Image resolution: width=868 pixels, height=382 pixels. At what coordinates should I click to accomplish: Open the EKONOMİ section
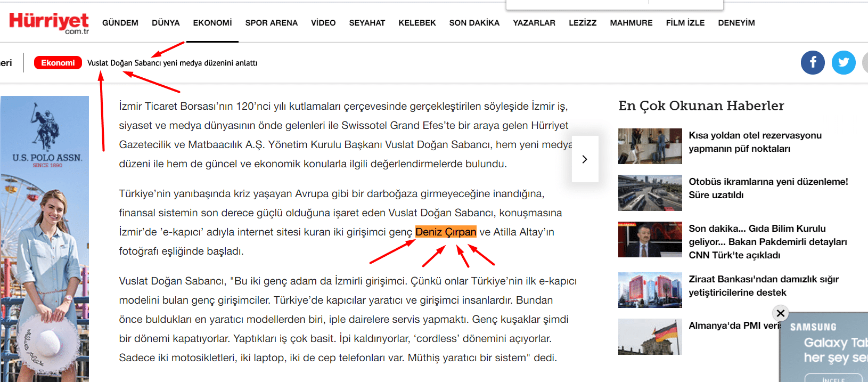pos(212,23)
